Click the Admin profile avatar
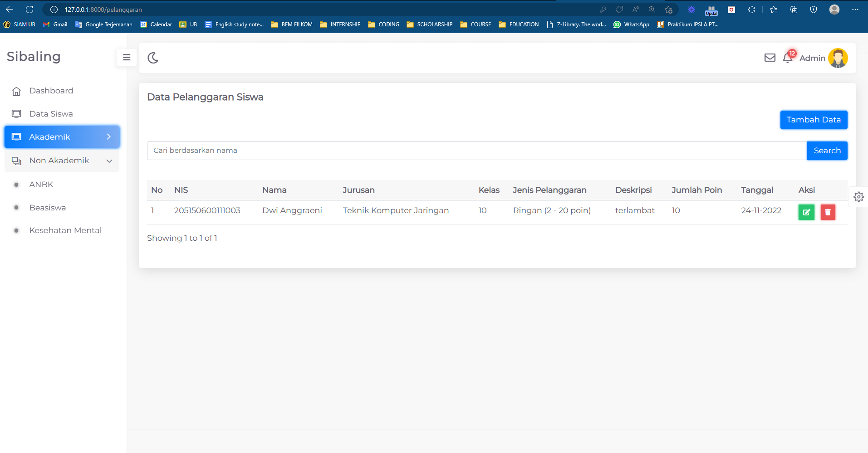The image size is (868, 453). click(x=838, y=58)
